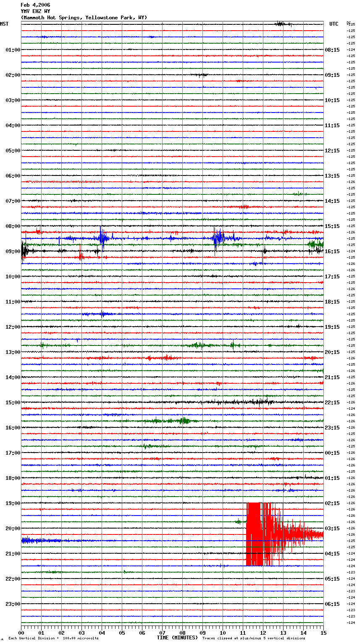Select the station code "YMV EHZ WY"
Screen dimensions: 357x644
tap(35, 11)
